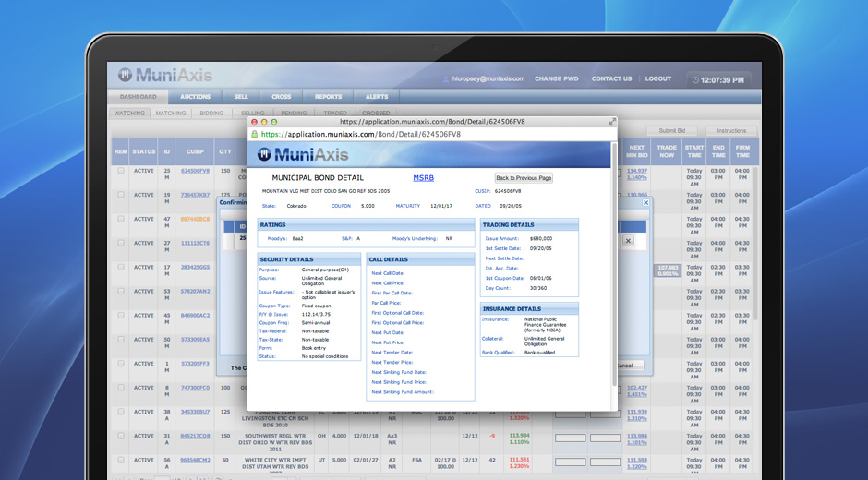The image size is (868, 480).
Task: Maximize the bond detail popup via green button
Action: point(273,122)
